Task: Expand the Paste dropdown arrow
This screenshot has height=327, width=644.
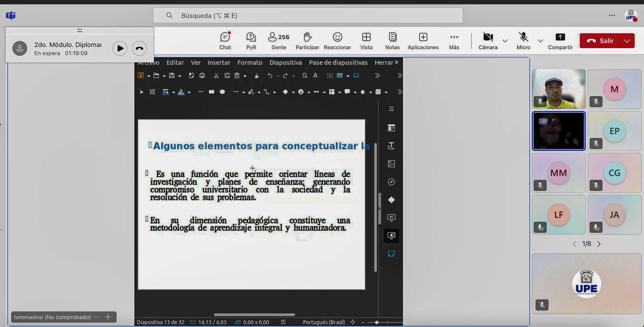Action: 245,76
